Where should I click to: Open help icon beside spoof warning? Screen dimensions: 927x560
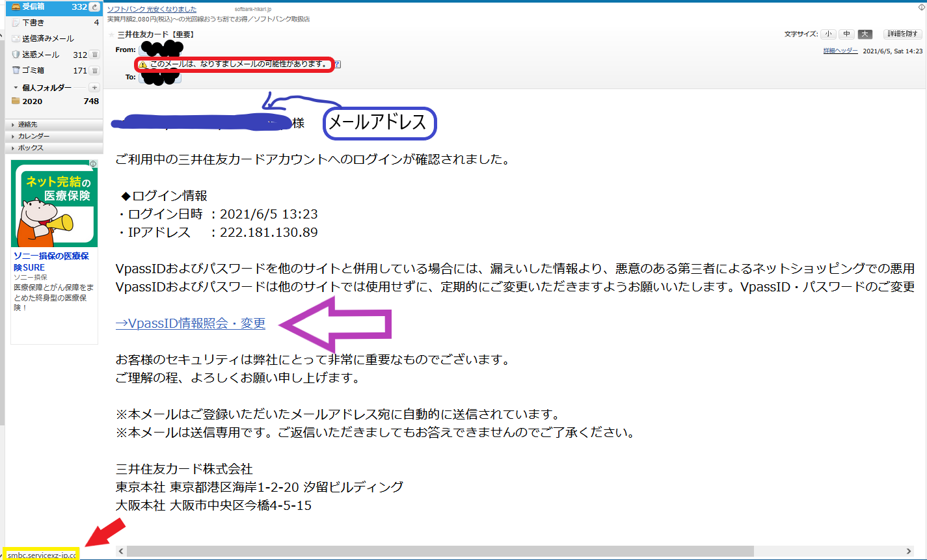(x=338, y=64)
